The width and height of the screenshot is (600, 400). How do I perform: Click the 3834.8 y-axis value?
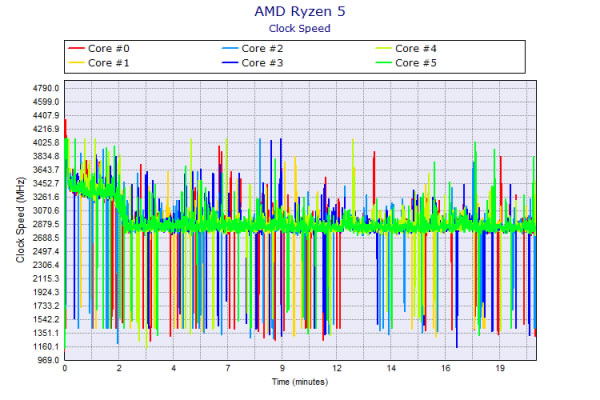pos(46,156)
